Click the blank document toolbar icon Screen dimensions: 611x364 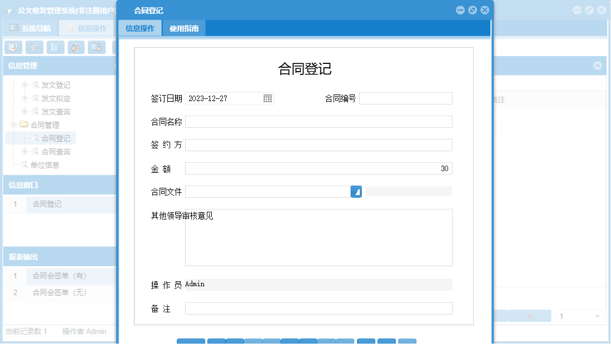tap(54, 47)
